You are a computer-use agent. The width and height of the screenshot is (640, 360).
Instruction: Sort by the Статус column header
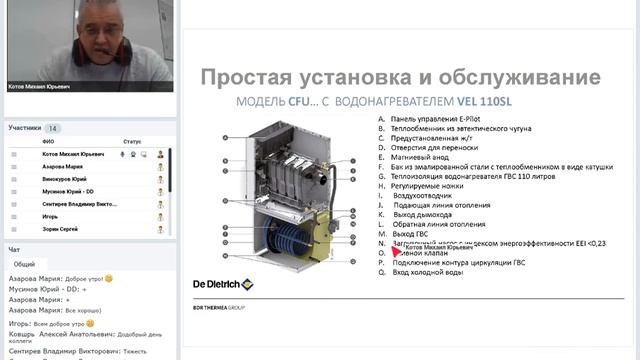[132, 142]
